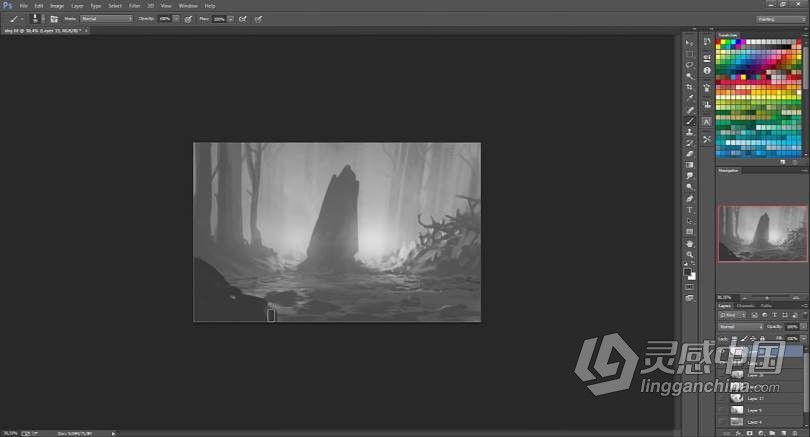This screenshot has width=810, height=437.
Task: Toggle visibility of Layer 4
Action: pyautogui.click(x=722, y=422)
